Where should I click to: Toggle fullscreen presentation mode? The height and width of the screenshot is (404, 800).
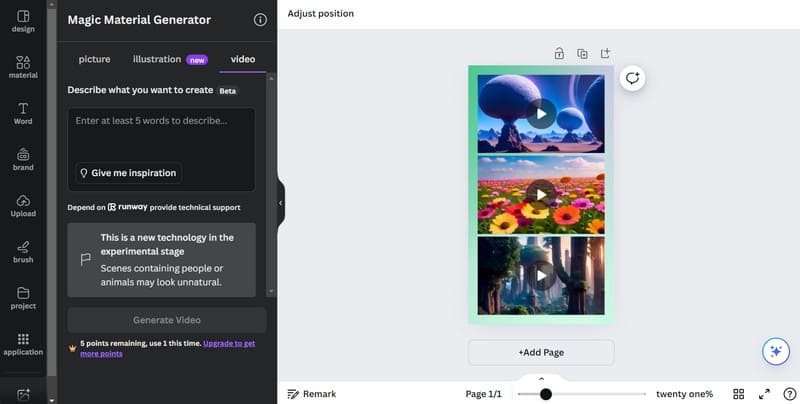coord(764,394)
